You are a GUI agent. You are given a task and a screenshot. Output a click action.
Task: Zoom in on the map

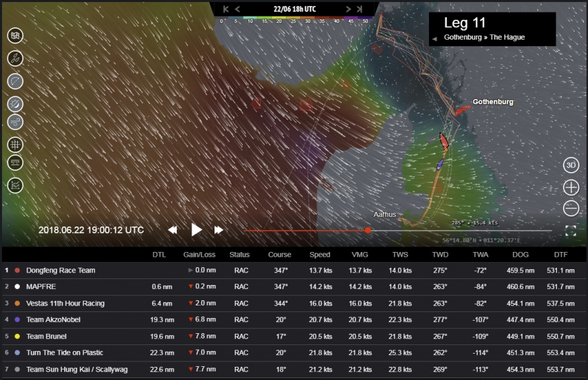(x=571, y=187)
